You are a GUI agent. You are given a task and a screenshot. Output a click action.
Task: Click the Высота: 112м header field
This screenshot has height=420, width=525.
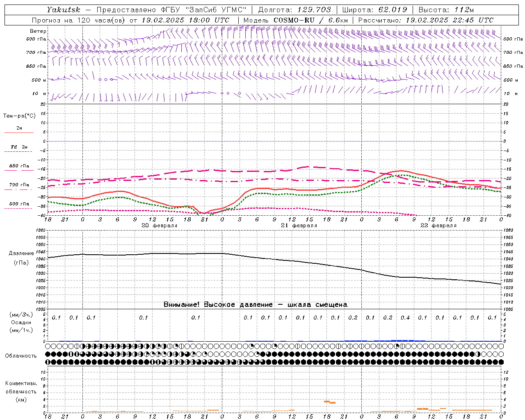coord(446,10)
